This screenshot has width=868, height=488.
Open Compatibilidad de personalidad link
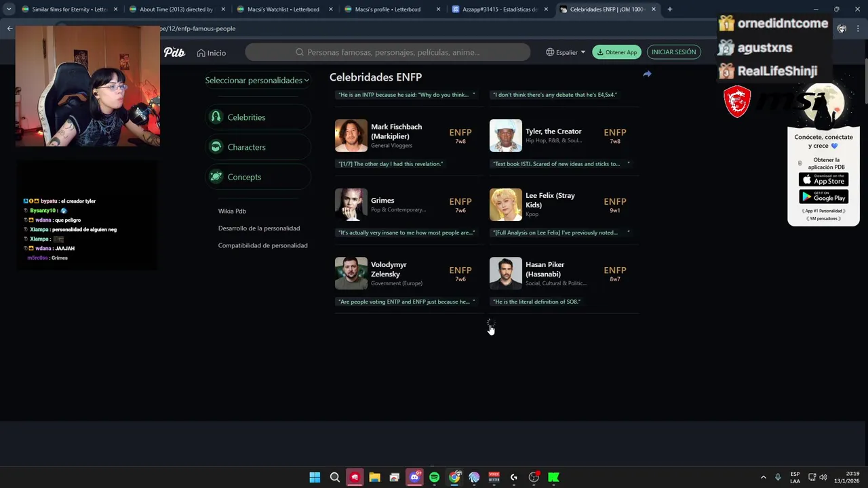pos(262,245)
